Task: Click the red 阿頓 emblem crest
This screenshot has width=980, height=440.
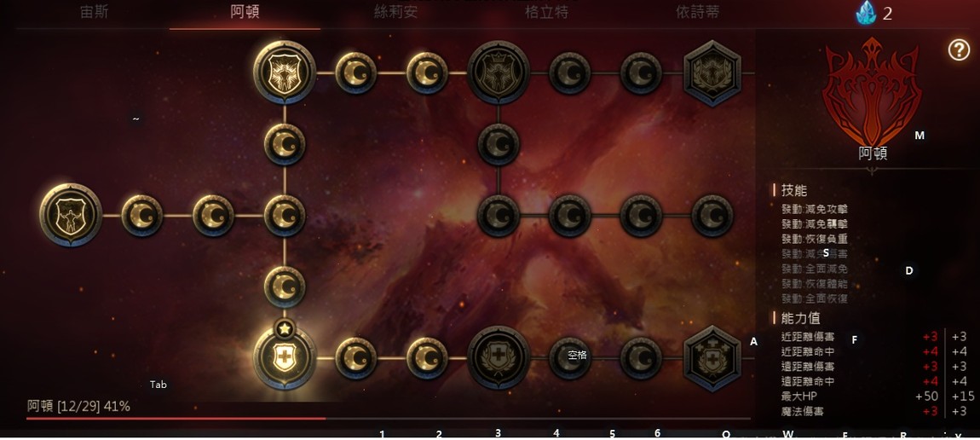Action: pos(872,92)
